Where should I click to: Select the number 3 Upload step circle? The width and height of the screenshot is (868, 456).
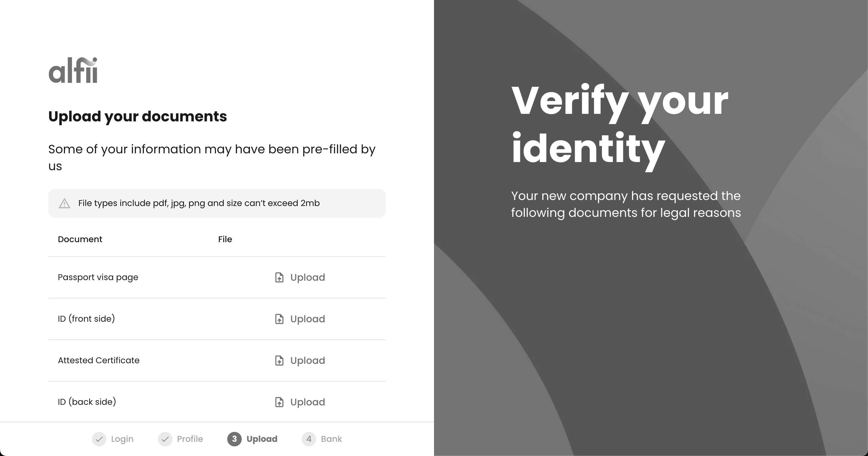pos(234,439)
